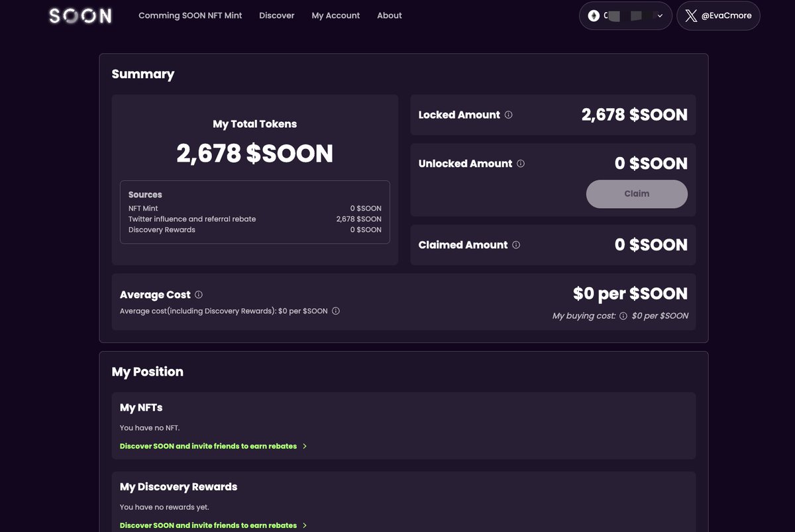Click the Discovery Rewards label in Sources

point(162,230)
